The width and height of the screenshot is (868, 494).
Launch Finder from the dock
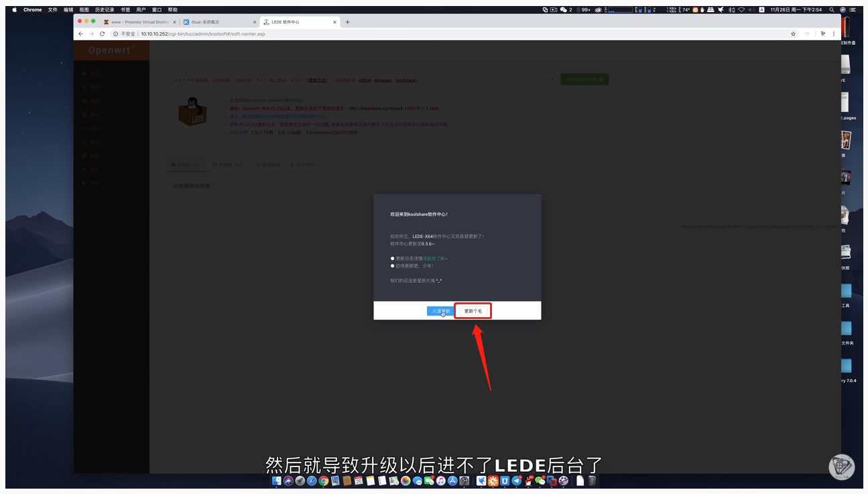pyautogui.click(x=277, y=481)
